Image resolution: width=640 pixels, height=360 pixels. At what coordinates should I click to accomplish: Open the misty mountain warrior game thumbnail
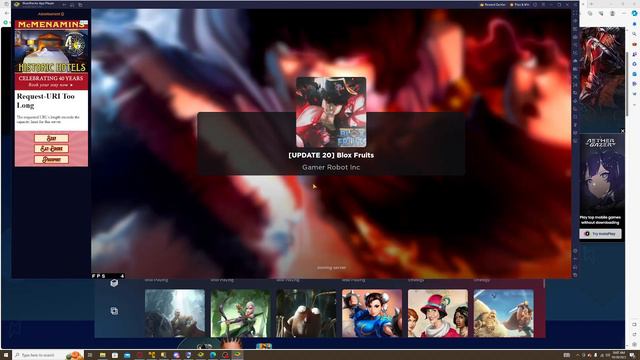(x=175, y=313)
